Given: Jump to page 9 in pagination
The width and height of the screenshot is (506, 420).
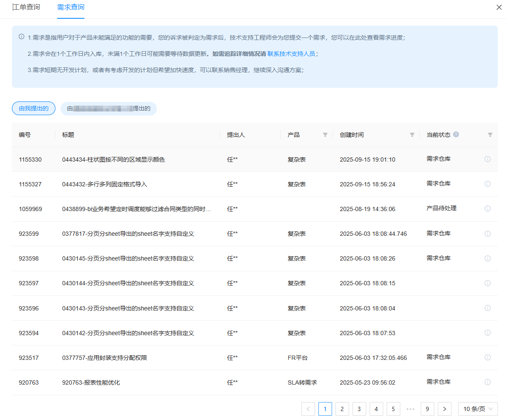Looking at the screenshot, I should pyautogui.click(x=427, y=409).
